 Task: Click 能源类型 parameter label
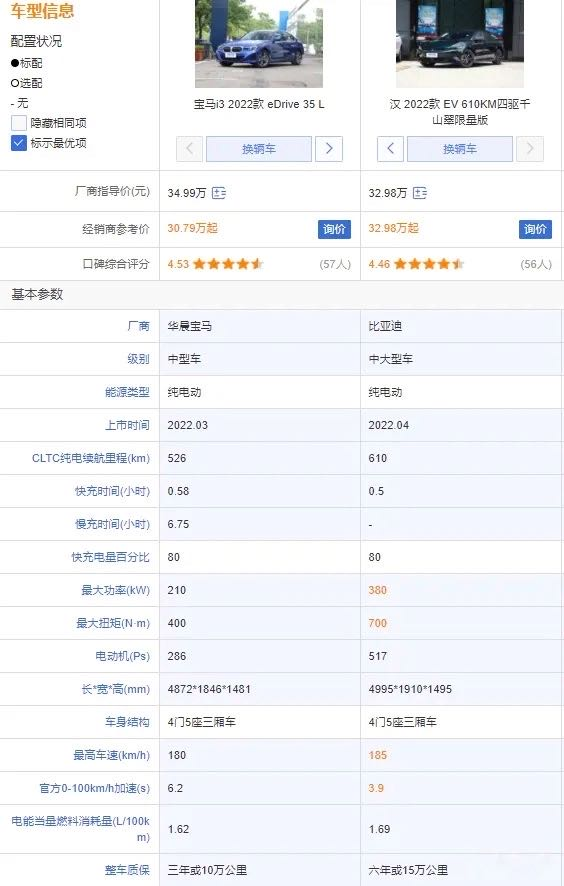coord(127,392)
